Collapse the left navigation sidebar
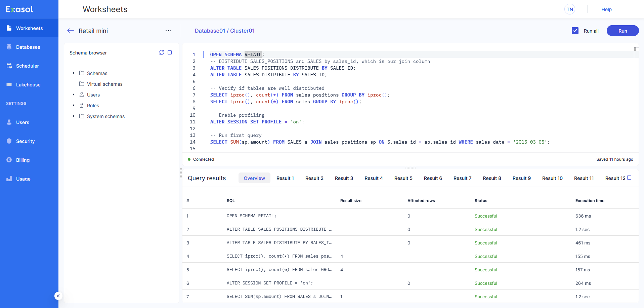Image resolution: width=644 pixels, height=308 pixels. [58, 296]
